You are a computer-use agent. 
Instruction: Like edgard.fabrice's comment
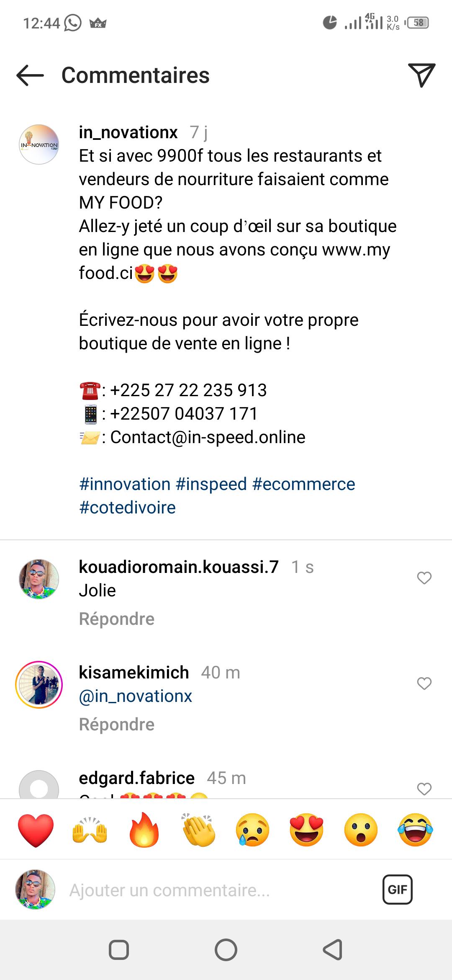coord(424,789)
